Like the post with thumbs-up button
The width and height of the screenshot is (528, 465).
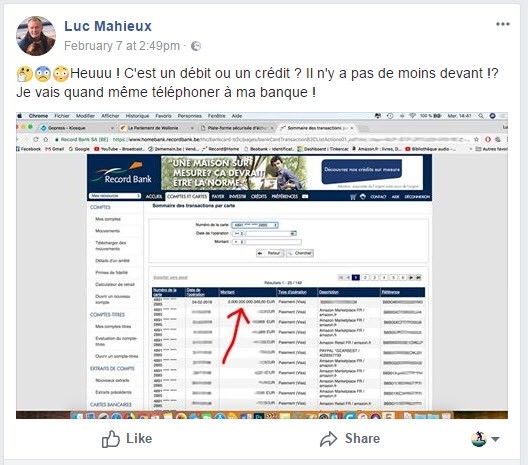coord(127,439)
